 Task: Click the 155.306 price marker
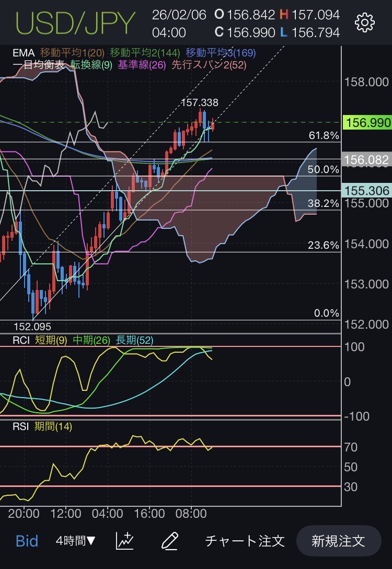[366, 191]
